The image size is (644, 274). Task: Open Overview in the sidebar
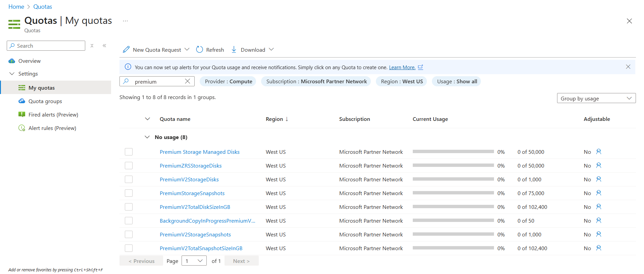click(x=30, y=61)
